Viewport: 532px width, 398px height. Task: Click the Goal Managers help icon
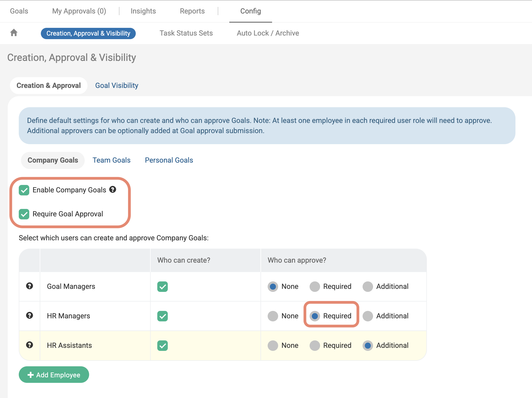coord(30,286)
